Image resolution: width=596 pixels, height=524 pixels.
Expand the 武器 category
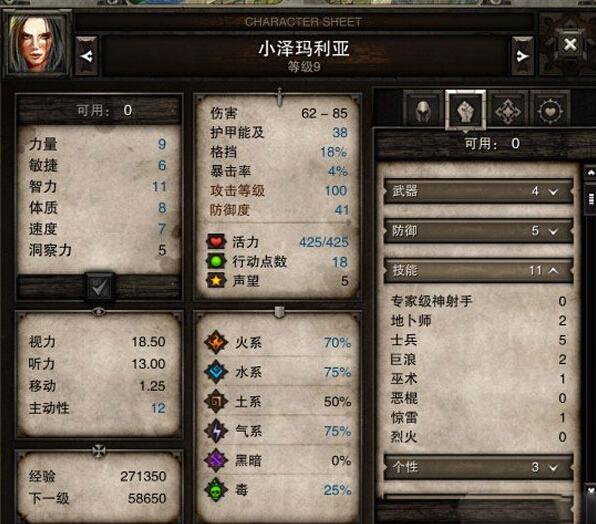478,191
